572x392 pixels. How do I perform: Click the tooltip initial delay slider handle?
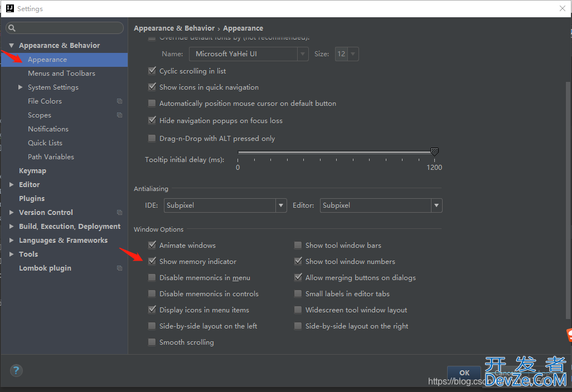434,151
